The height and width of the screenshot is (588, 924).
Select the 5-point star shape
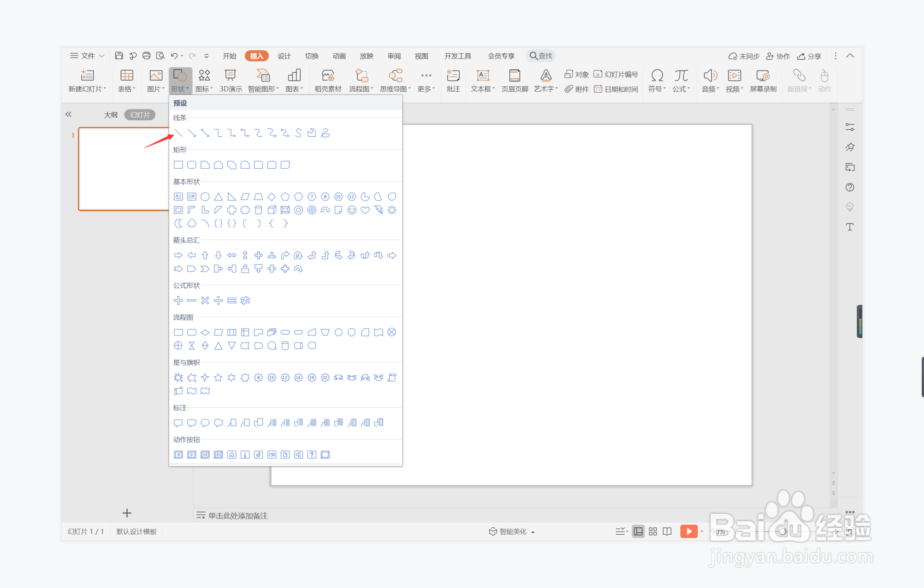(x=218, y=378)
